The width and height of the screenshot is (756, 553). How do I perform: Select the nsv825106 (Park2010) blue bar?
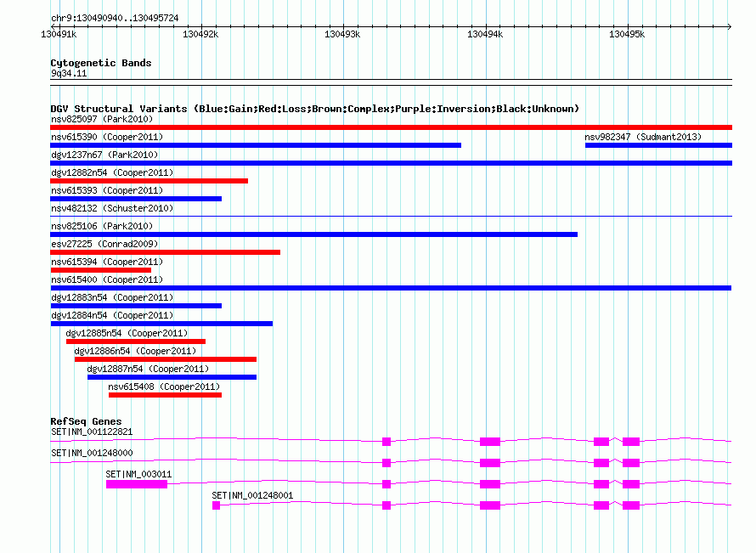pyautogui.click(x=314, y=234)
